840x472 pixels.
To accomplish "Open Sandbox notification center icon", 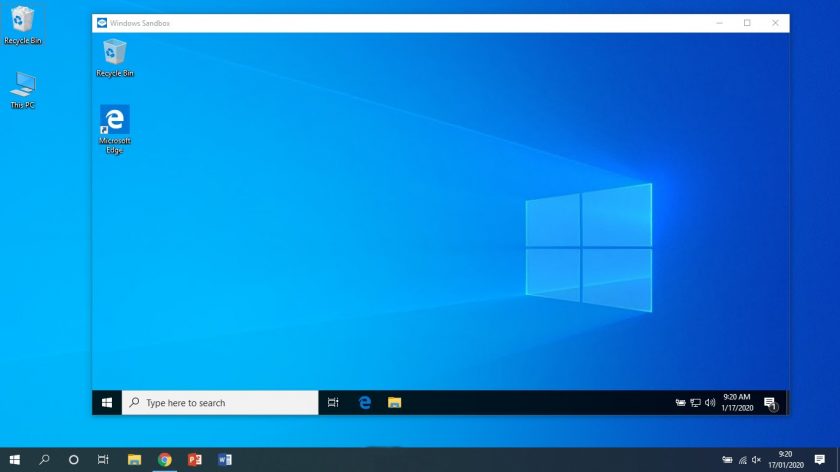I will pos(770,403).
